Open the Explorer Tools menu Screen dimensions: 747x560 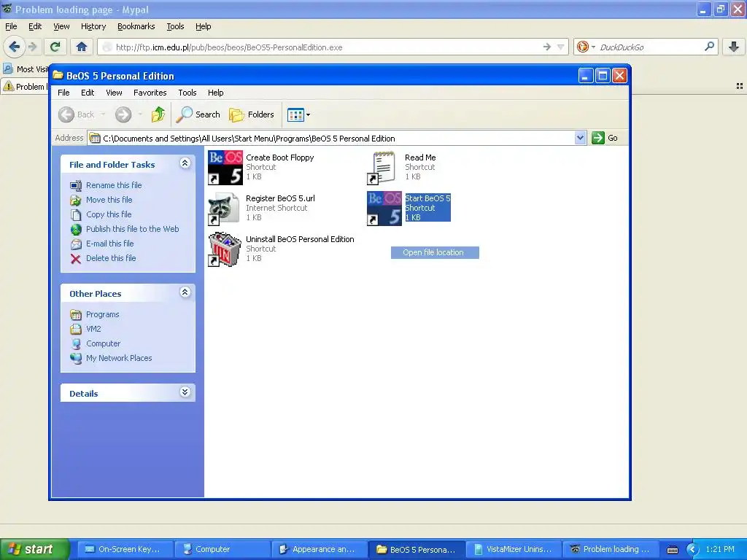point(187,93)
